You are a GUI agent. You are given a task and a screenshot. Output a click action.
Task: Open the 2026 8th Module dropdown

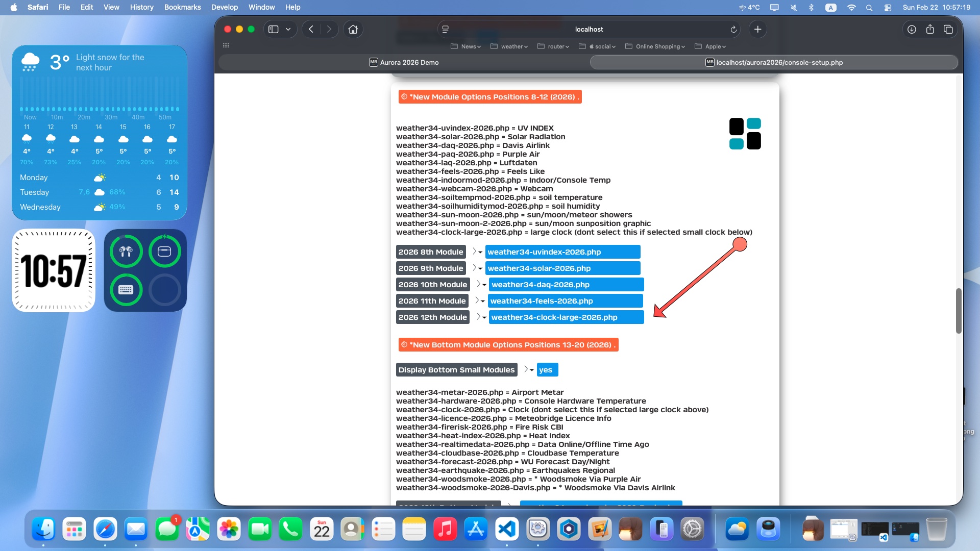coord(562,252)
